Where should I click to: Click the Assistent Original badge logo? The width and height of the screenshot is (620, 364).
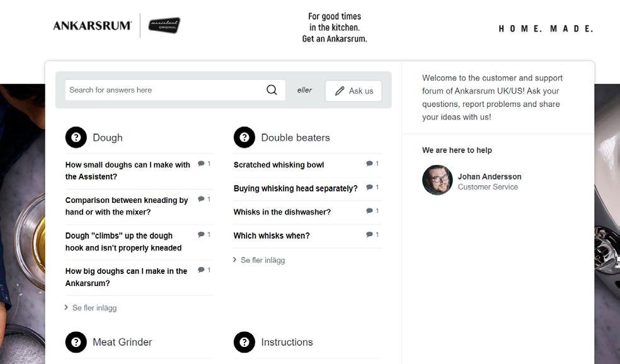pos(164,25)
